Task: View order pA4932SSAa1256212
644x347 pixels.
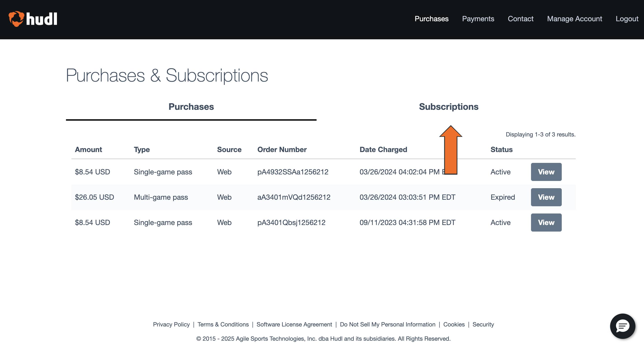Action: click(x=546, y=172)
